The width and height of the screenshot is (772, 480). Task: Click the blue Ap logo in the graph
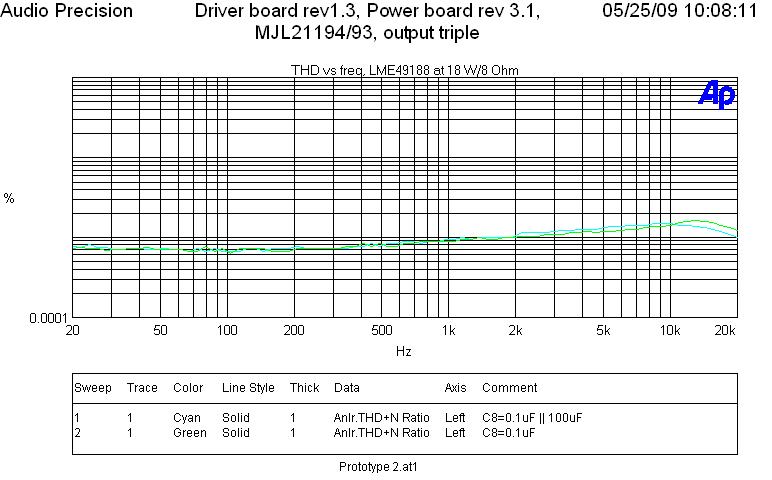pos(717,94)
